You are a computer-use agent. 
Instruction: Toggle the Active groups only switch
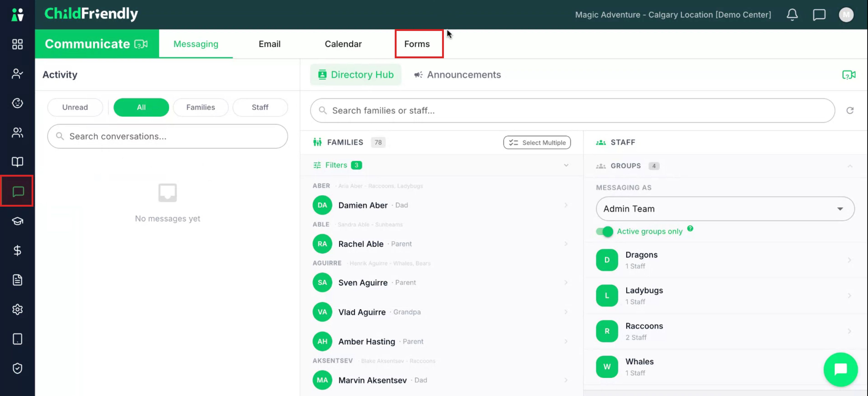pyautogui.click(x=604, y=231)
